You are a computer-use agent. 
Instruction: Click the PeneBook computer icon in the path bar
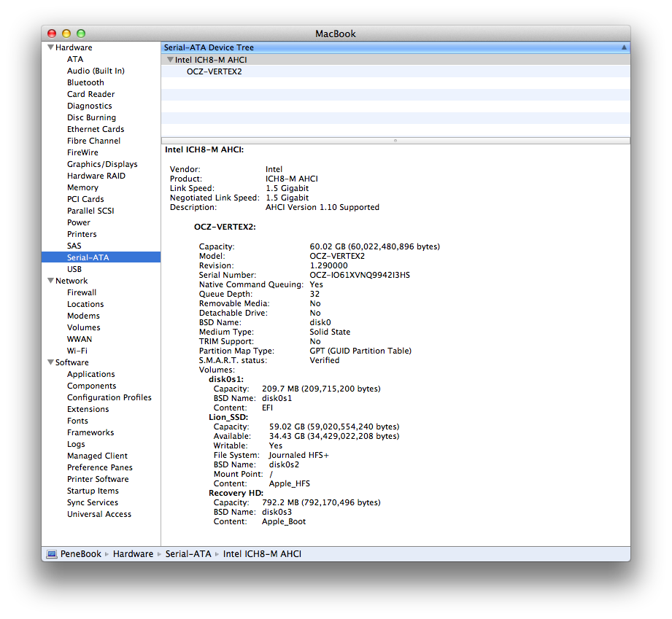(51, 554)
